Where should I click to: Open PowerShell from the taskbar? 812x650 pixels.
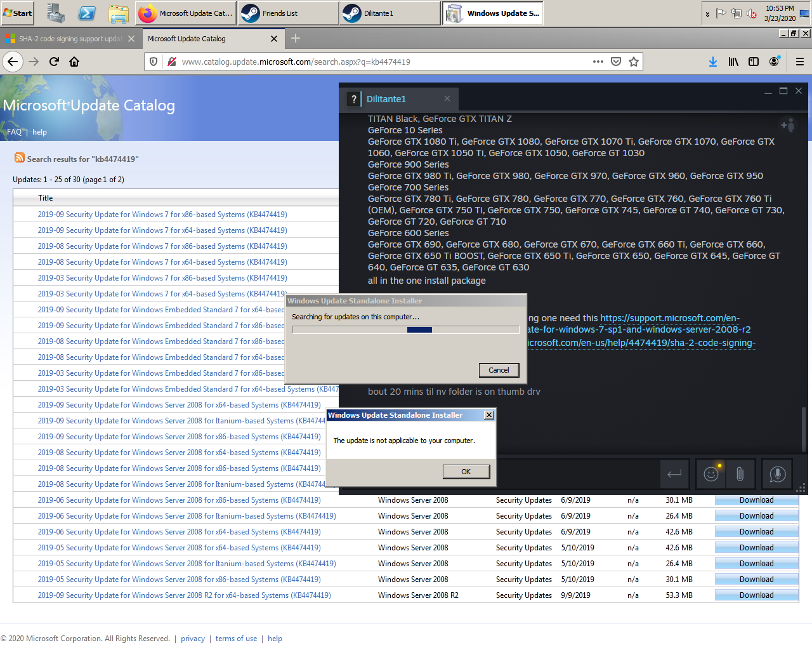click(x=87, y=13)
